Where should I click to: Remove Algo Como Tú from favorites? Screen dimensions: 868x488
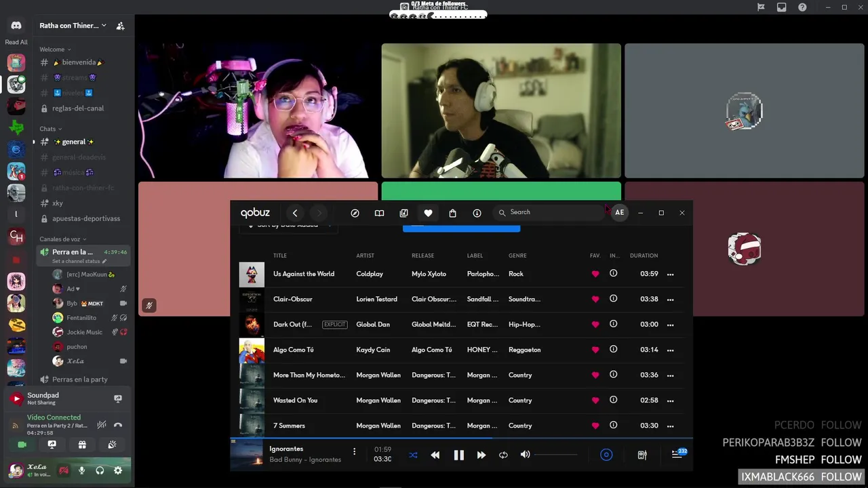tap(595, 350)
